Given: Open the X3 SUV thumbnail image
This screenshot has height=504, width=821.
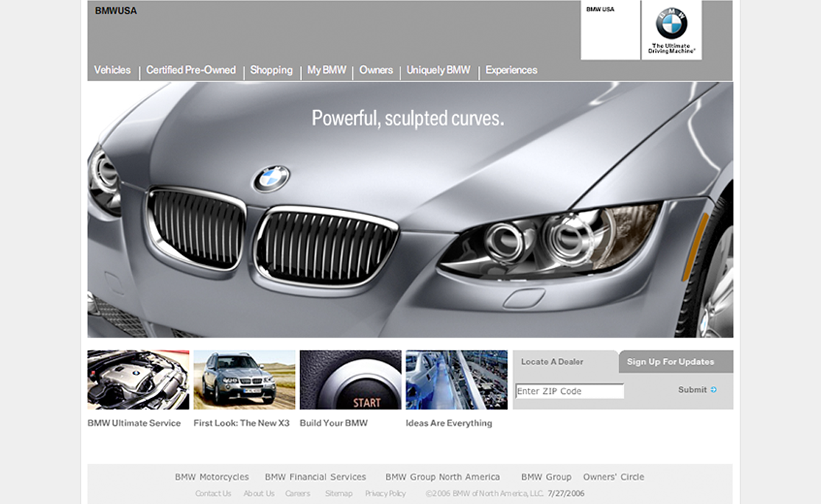Looking at the screenshot, I should click(245, 380).
